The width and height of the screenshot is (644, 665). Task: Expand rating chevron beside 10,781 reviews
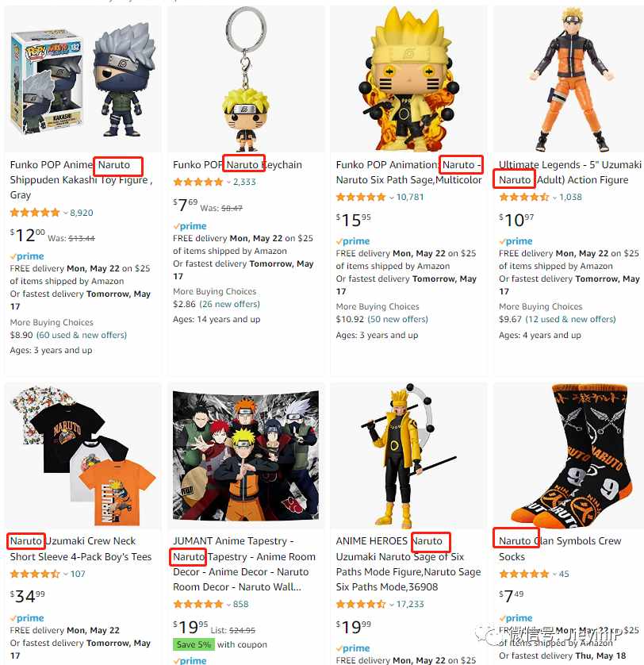click(392, 198)
